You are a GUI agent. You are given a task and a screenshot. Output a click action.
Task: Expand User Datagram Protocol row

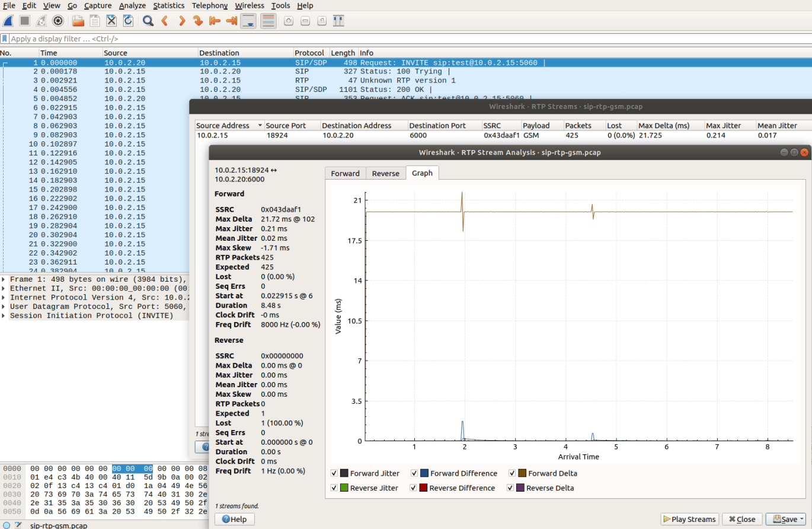click(x=4, y=307)
